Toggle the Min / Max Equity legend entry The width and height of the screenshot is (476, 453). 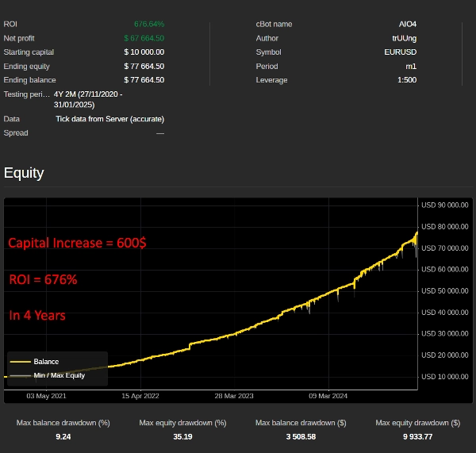tap(59, 375)
